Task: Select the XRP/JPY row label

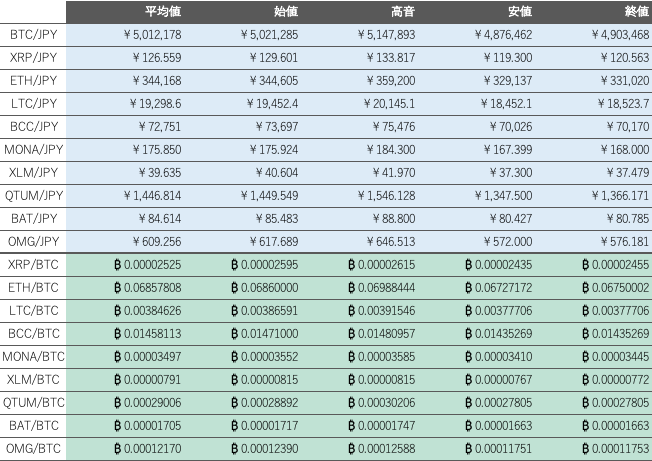Action: (x=34, y=57)
